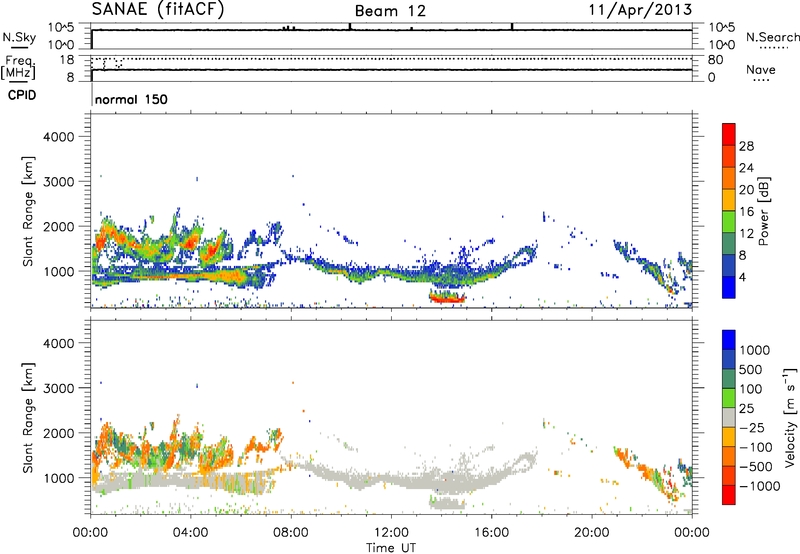This screenshot has height=554, width=800.
Task: Click the 4000 tick on power panel
Action: click(x=58, y=137)
